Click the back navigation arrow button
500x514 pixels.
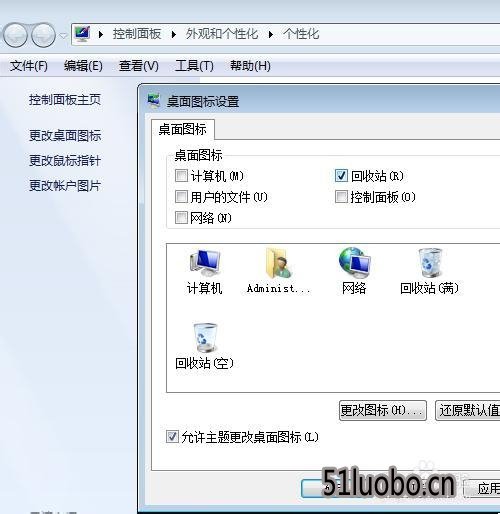click(x=15, y=35)
